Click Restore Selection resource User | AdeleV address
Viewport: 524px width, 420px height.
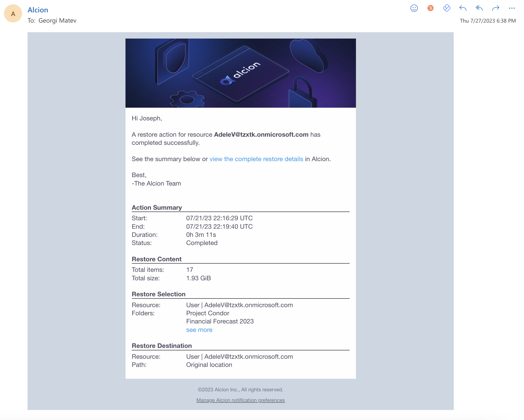pos(239,305)
